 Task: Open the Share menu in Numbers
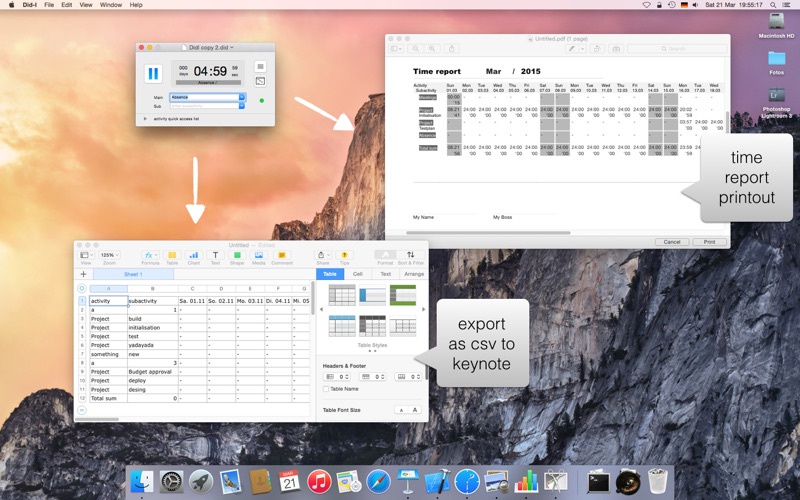(322, 255)
